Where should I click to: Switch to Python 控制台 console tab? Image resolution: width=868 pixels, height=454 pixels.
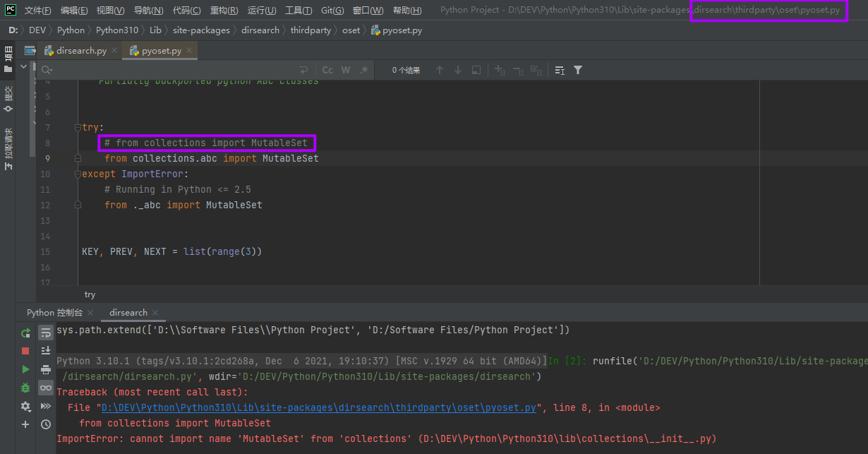tap(54, 312)
